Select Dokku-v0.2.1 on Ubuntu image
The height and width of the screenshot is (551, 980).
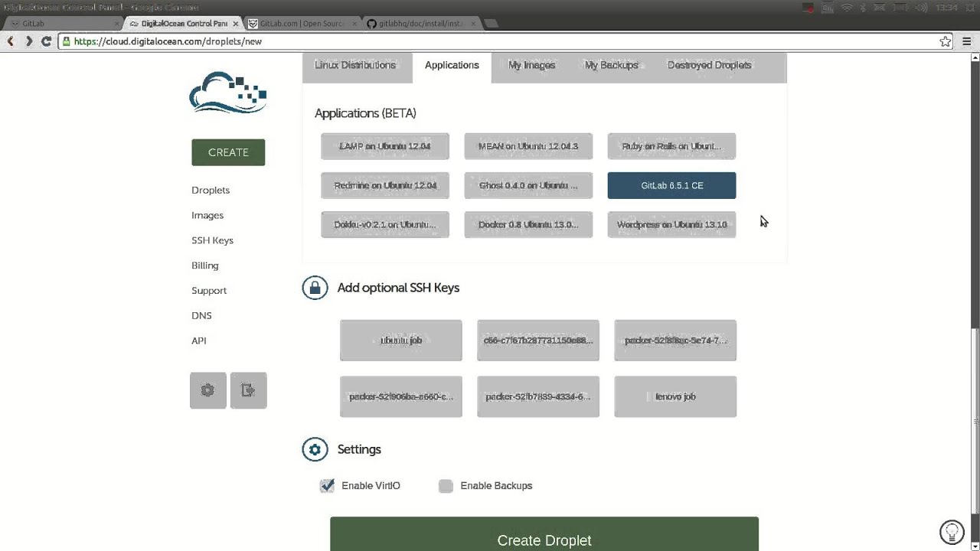tap(385, 224)
